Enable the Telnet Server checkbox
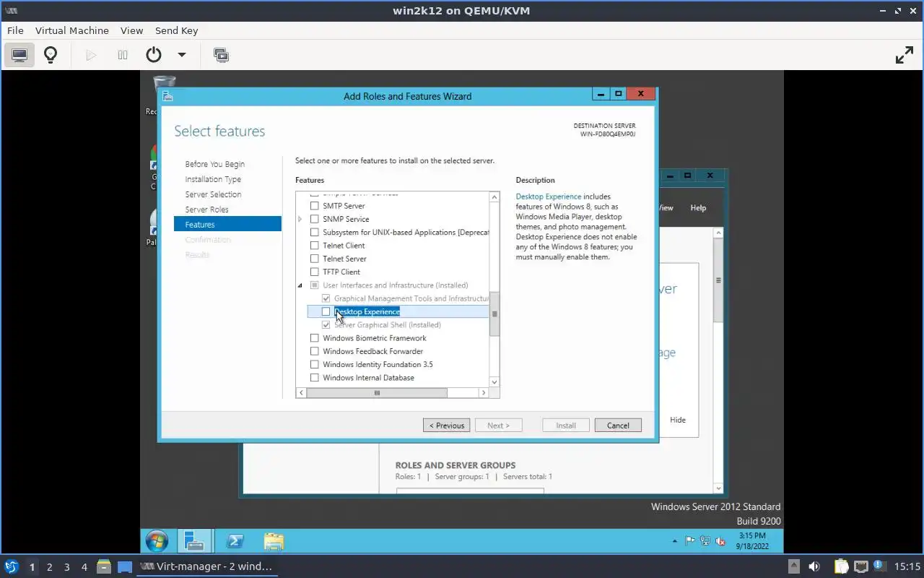Screen dimensions: 924x578 pos(314,259)
